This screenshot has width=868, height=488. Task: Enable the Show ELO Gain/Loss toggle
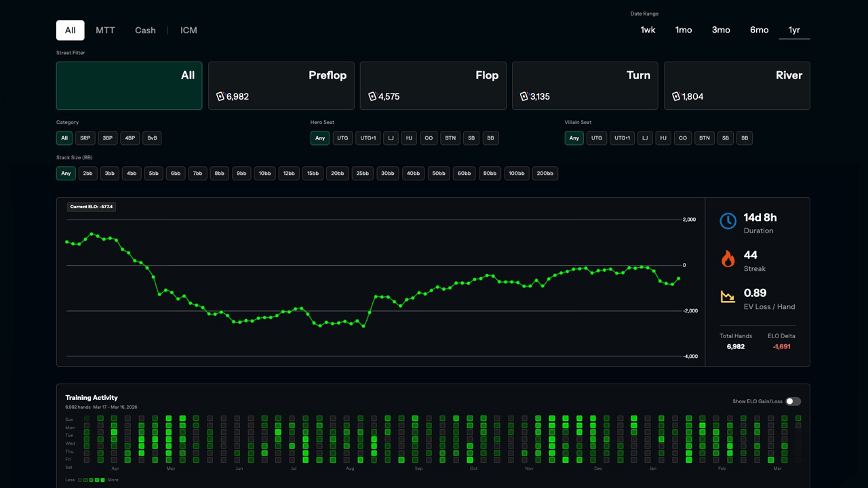[793, 401]
